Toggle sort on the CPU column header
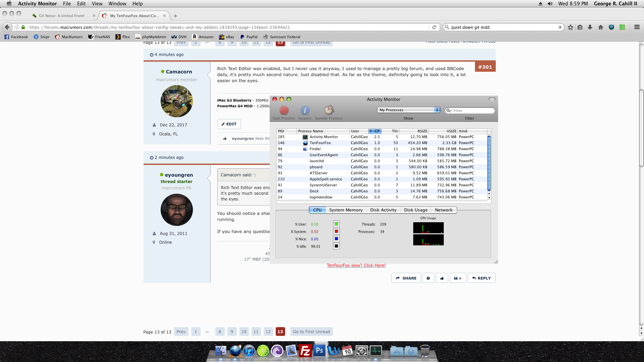The height and width of the screenshot is (362, 644). point(375,131)
